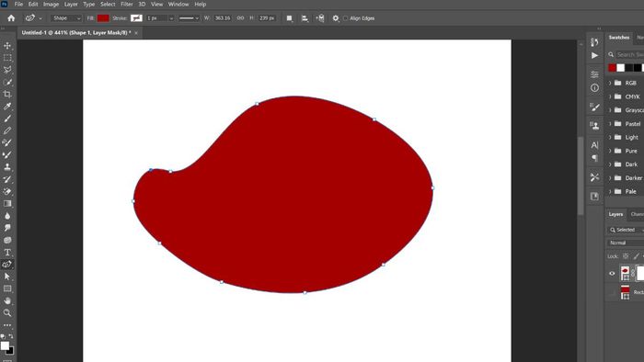Select the Lasso tool

pyautogui.click(x=7, y=70)
